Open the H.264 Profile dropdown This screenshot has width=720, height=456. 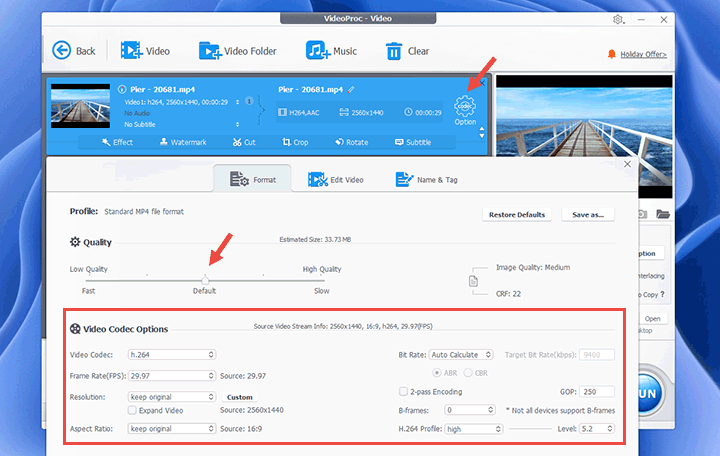[x=474, y=429]
